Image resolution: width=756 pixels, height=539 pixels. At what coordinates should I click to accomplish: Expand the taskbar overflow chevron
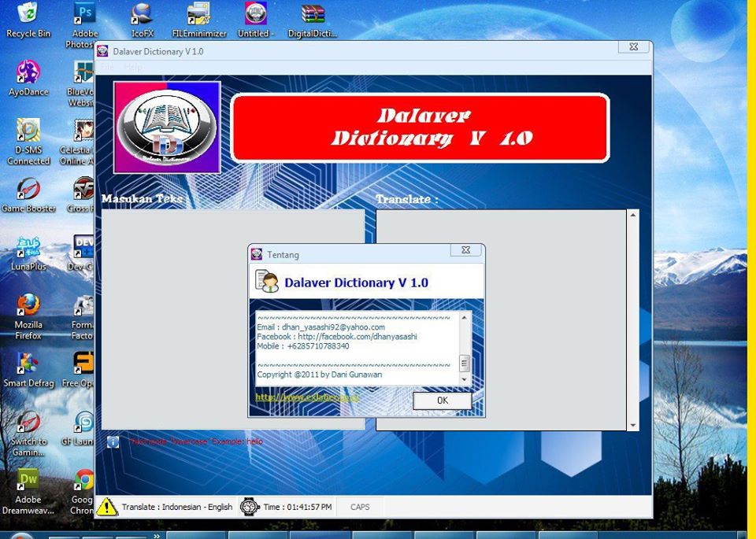tap(156, 535)
